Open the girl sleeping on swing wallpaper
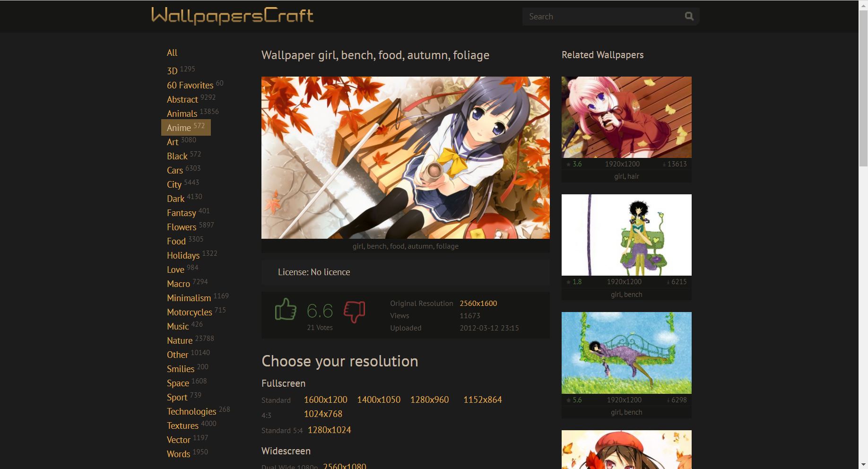 [x=626, y=353]
